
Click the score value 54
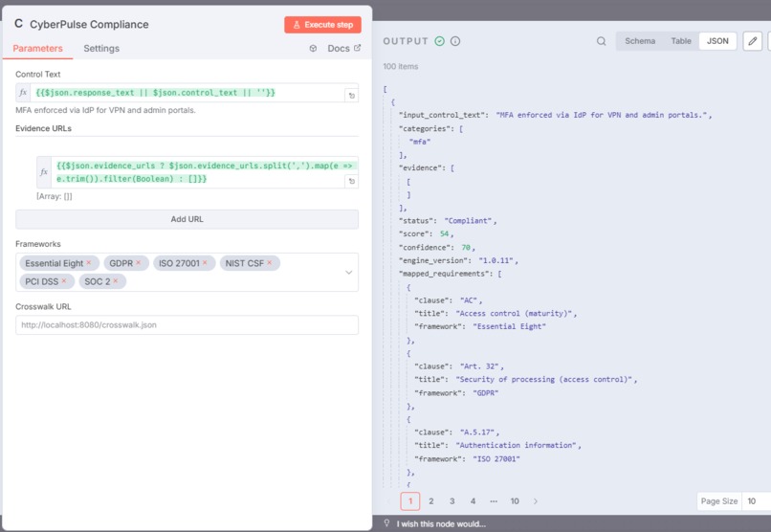click(445, 234)
